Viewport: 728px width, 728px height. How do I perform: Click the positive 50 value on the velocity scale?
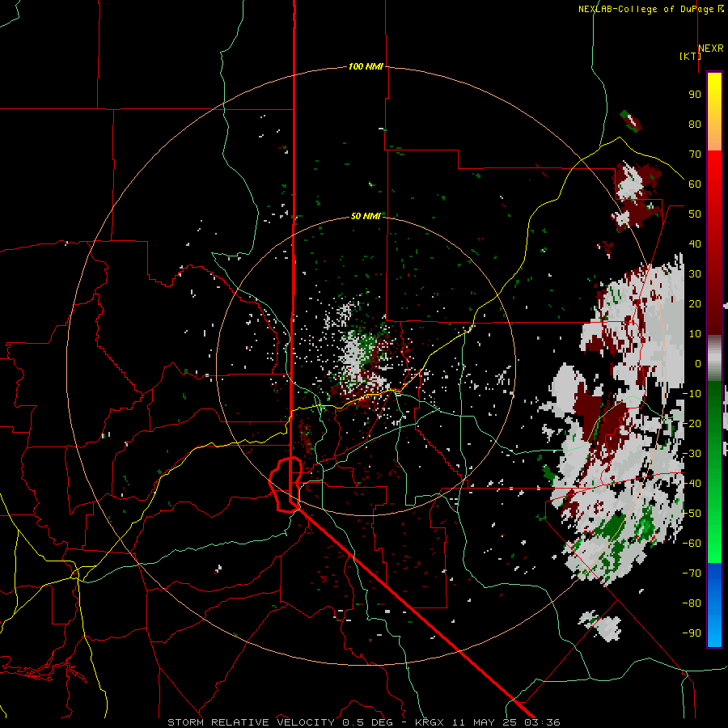pos(695,214)
